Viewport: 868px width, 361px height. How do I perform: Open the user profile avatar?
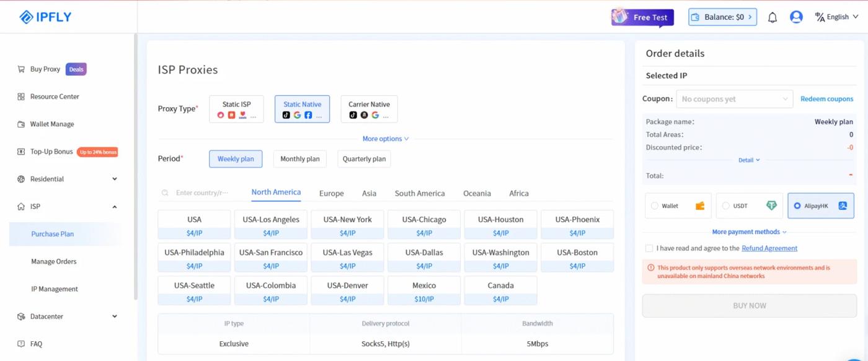point(796,17)
